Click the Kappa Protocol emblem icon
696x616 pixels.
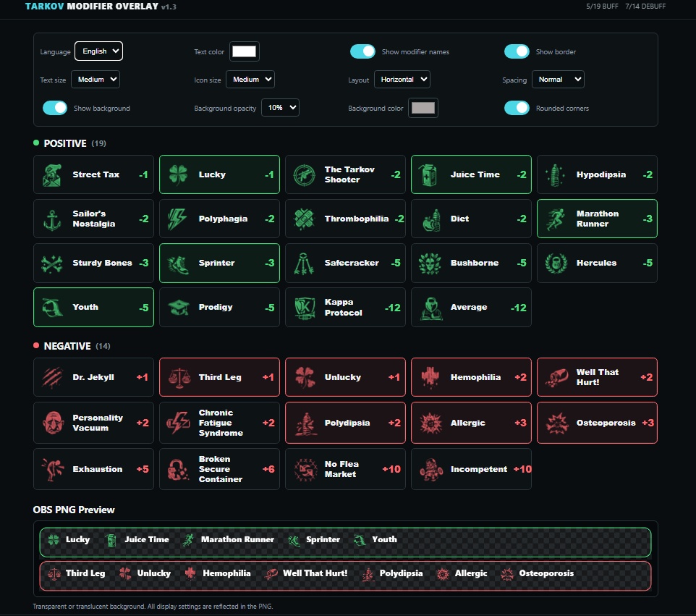click(x=305, y=308)
